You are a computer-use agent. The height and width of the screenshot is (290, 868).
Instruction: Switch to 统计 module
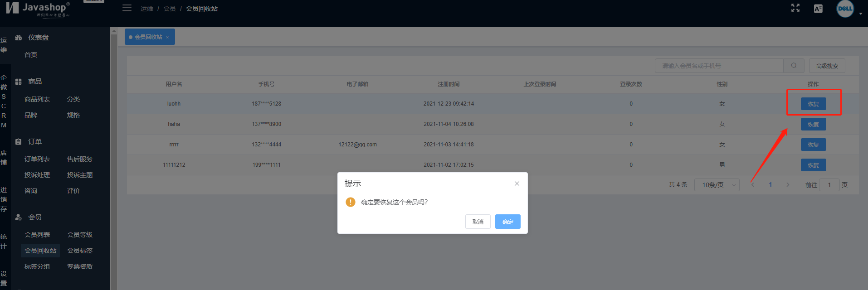4,242
